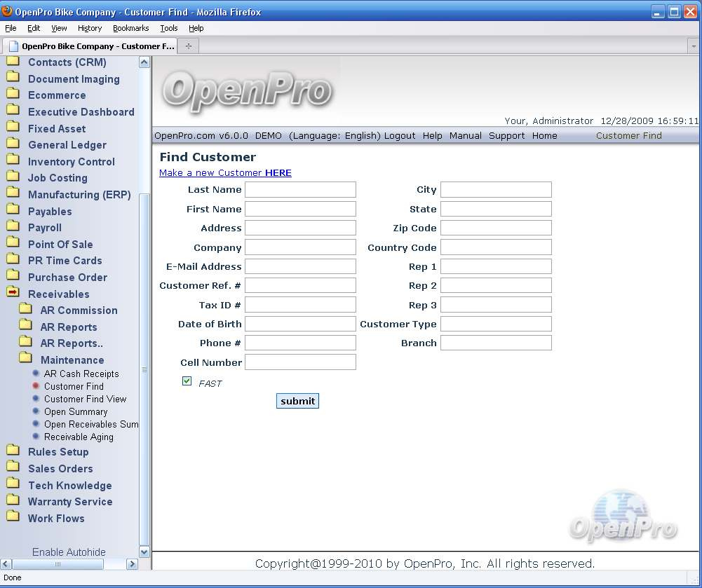Click the Payroll folder icon

pyautogui.click(x=13, y=226)
